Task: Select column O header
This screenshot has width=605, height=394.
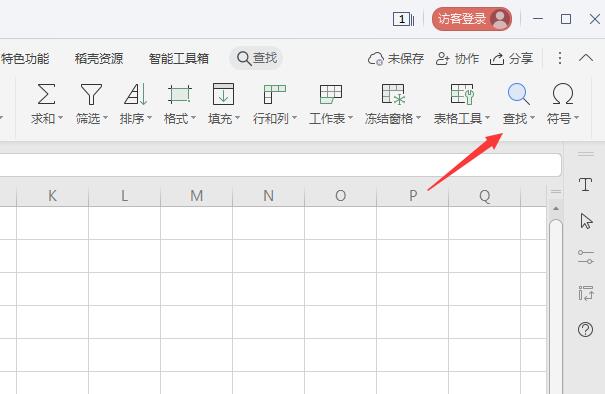Action: [x=340, y=196]
